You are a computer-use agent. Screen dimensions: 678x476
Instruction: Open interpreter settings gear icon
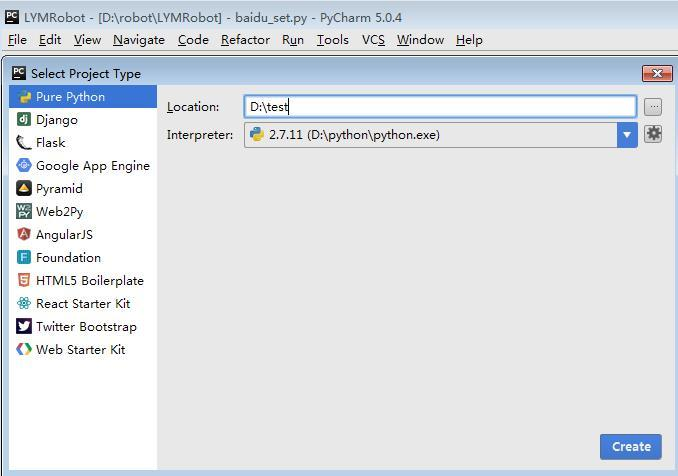coord(653,134)
